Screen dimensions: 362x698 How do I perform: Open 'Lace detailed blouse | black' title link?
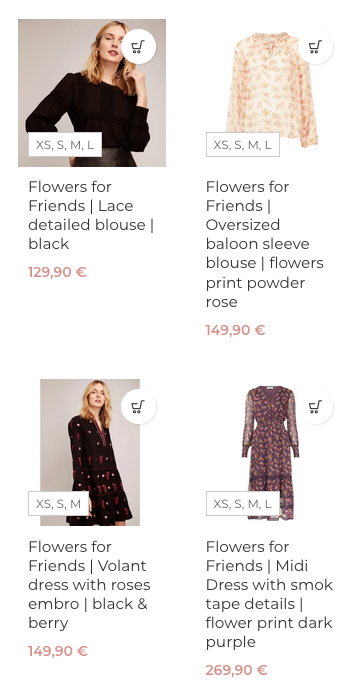[x=91, y=215]
